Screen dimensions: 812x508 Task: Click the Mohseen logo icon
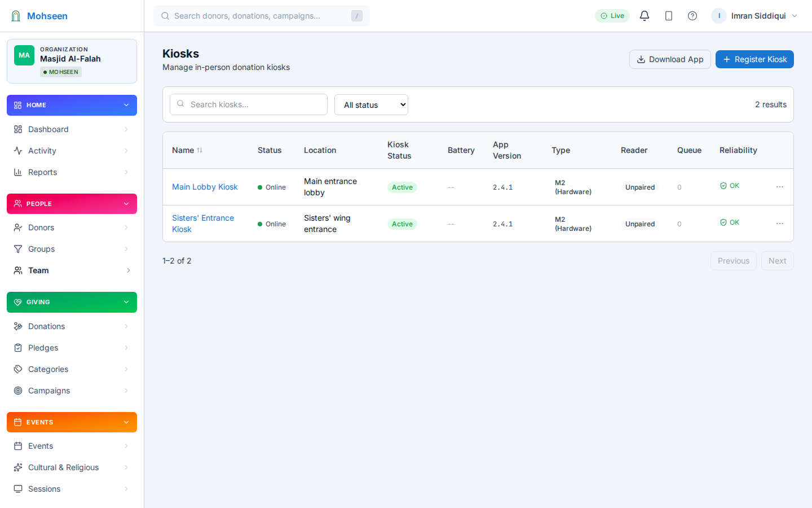point(16,16)
